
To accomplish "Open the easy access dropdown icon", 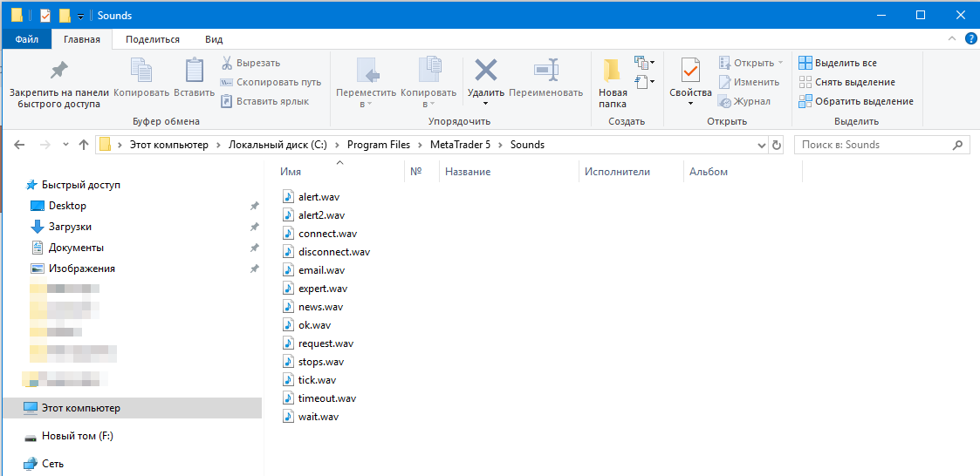I will [644, 81].
